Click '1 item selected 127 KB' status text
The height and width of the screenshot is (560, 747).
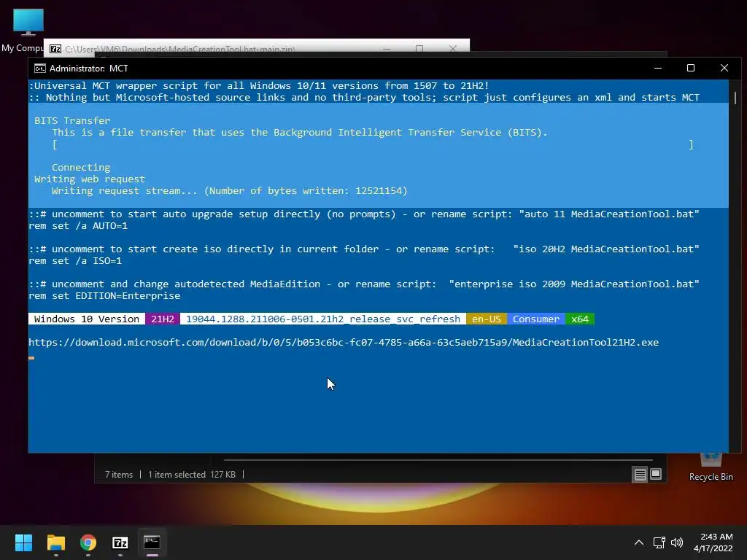(192, 475)
